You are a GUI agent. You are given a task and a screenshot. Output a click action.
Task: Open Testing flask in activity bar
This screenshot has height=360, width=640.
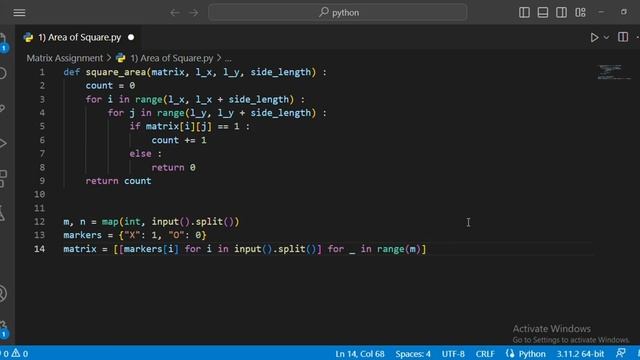[2, 213]
